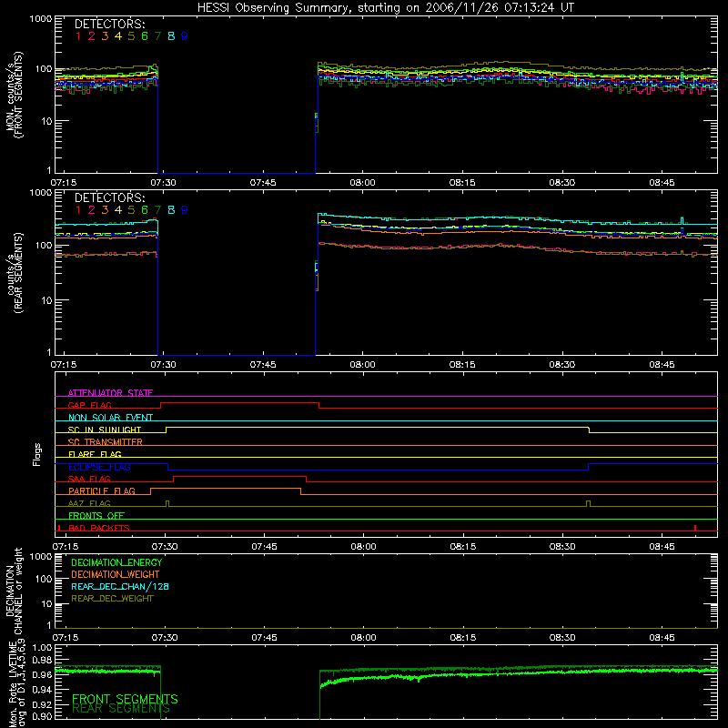Click the FRONT SEGMENTS livetime legend text

click(125, 699)
